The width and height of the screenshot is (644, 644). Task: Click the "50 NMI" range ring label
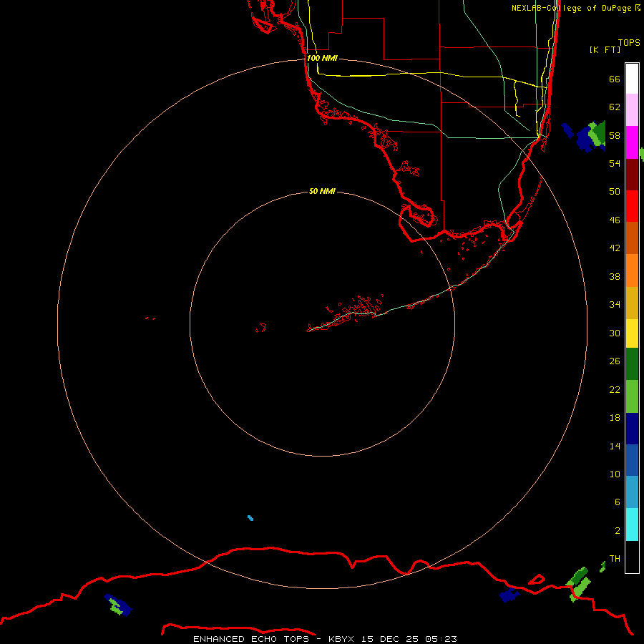click(x=322, y=191)
